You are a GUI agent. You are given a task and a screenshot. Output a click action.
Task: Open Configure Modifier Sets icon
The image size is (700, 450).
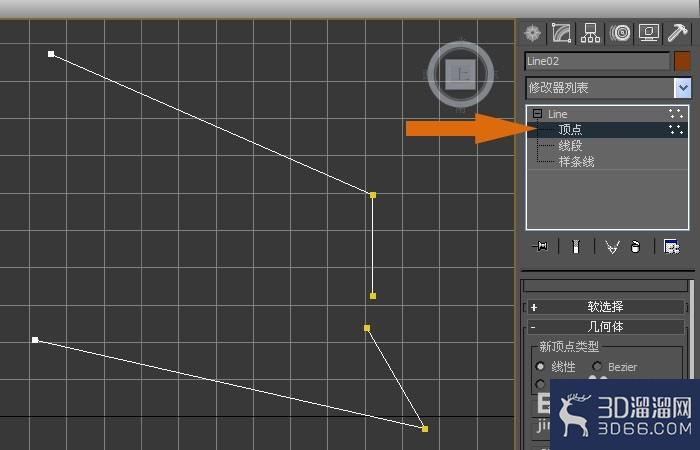pyautogui.click(x=671, y=246)
